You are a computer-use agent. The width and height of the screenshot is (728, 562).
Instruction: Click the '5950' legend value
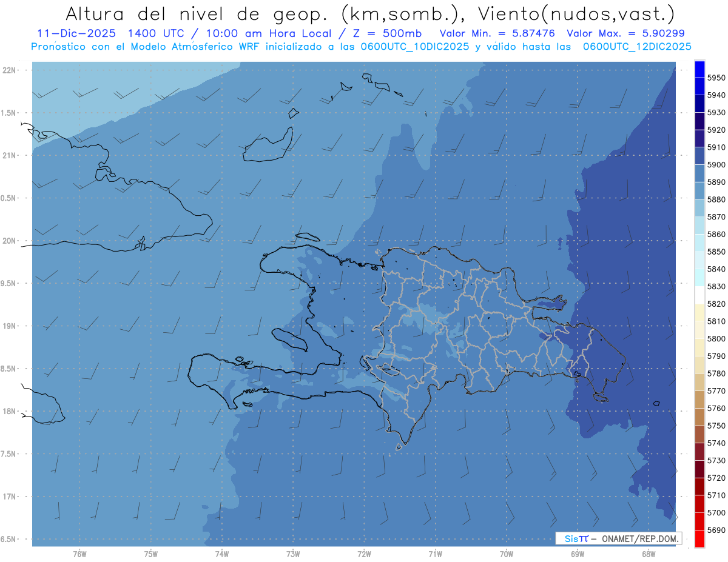coord(716,78)
